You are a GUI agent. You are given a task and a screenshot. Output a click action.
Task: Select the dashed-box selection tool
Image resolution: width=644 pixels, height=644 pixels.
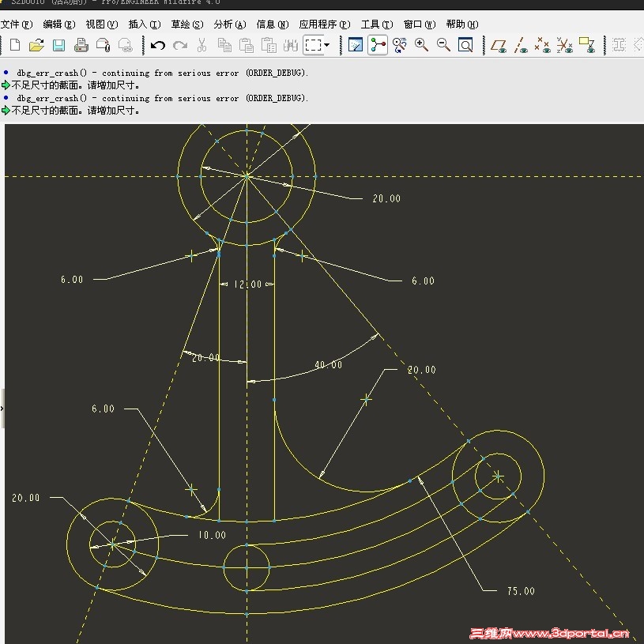point(313,45)
